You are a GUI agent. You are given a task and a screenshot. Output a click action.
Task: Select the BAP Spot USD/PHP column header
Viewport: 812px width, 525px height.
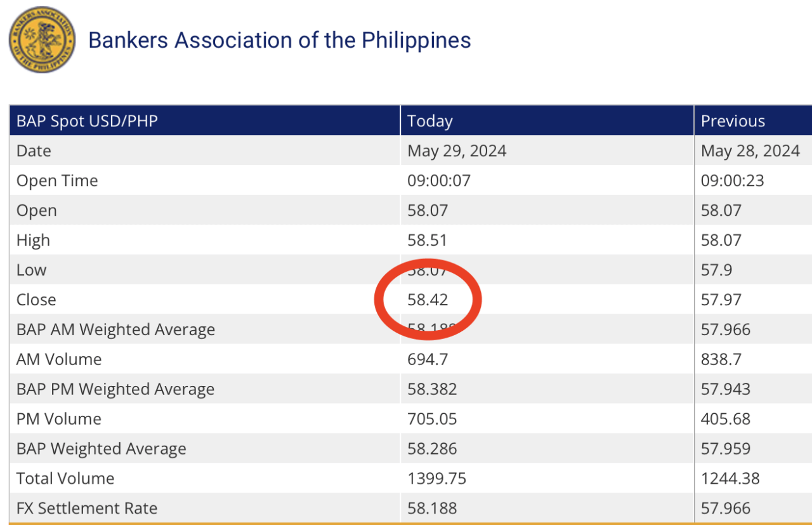[87, 121]
